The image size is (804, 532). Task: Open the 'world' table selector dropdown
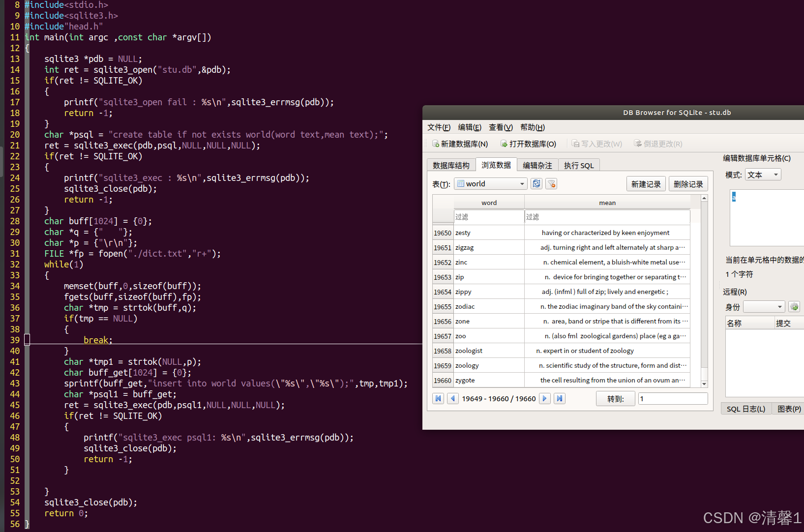490,183
